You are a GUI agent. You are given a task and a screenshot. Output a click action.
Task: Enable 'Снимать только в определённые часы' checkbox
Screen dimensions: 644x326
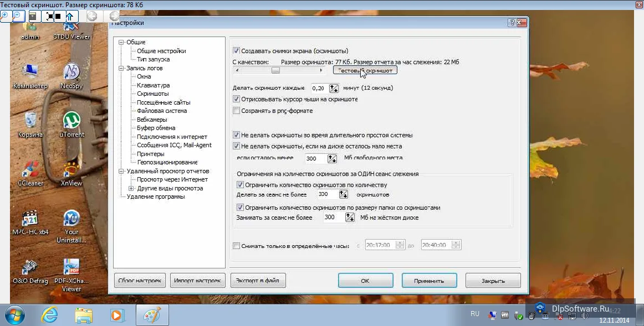point(236,246)
